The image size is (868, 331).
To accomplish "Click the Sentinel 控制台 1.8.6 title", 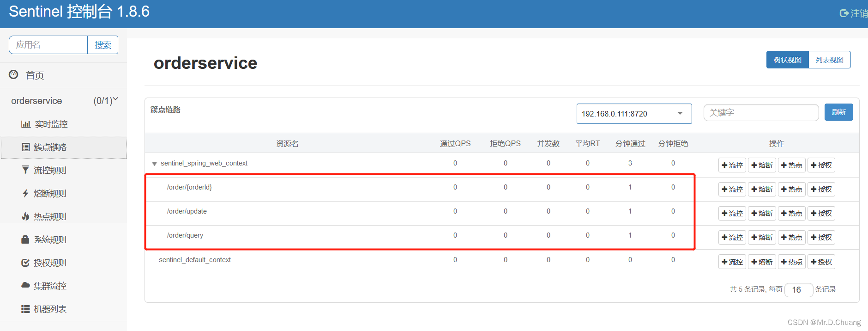I will [79, 11].
